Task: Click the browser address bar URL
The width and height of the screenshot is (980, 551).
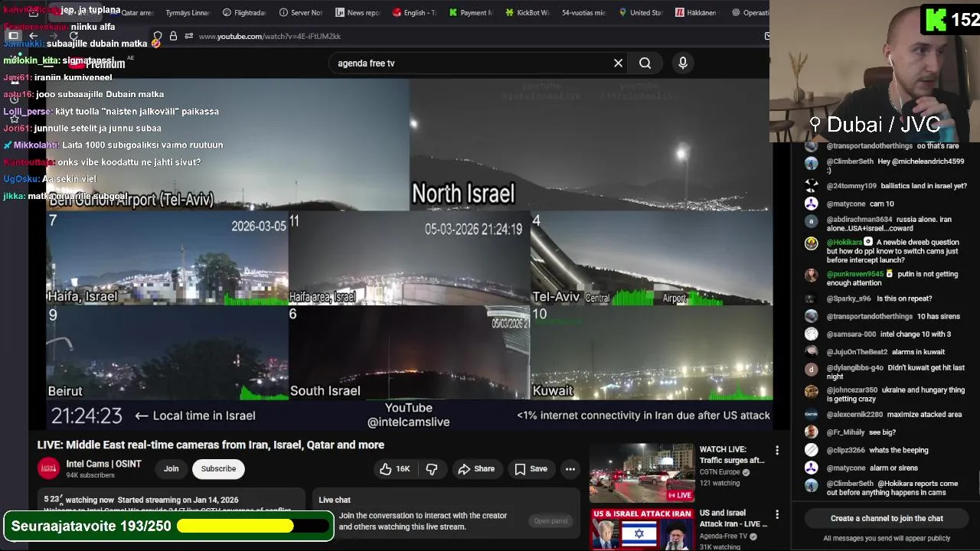Action: 269,36
